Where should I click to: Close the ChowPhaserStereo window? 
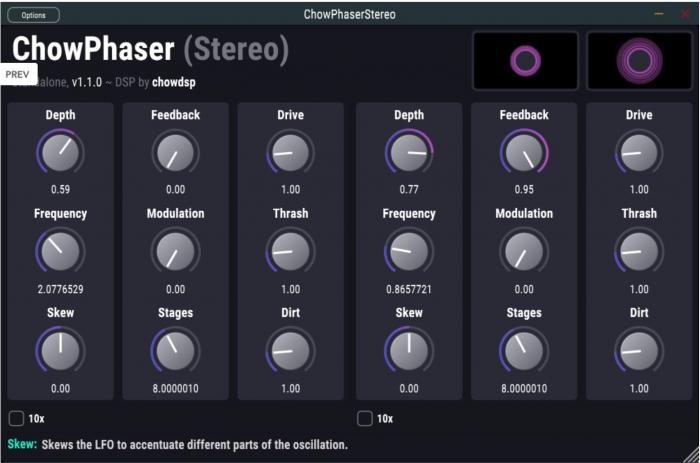[x=685, y=14]
